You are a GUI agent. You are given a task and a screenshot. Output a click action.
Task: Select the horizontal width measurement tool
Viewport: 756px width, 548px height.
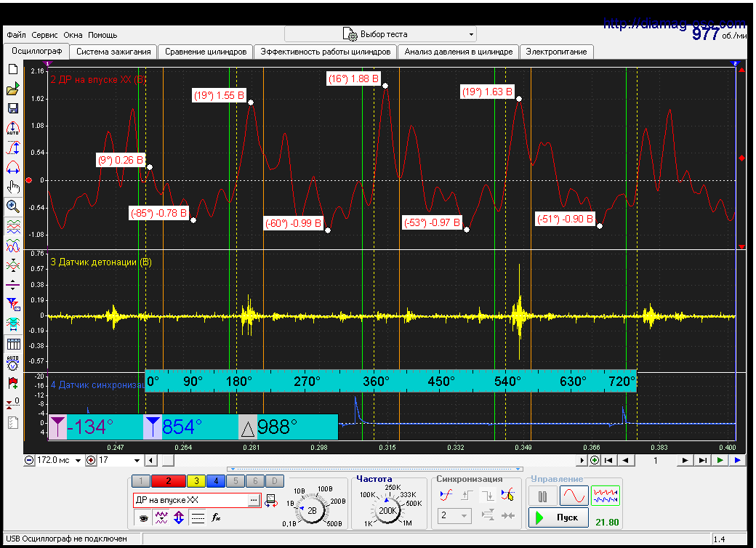coord(13,167)
